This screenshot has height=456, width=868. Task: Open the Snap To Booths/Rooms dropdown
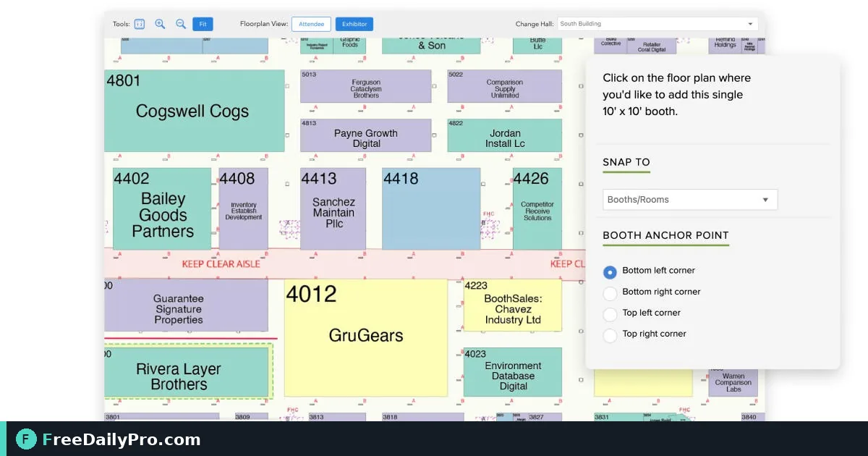point(690,200)
